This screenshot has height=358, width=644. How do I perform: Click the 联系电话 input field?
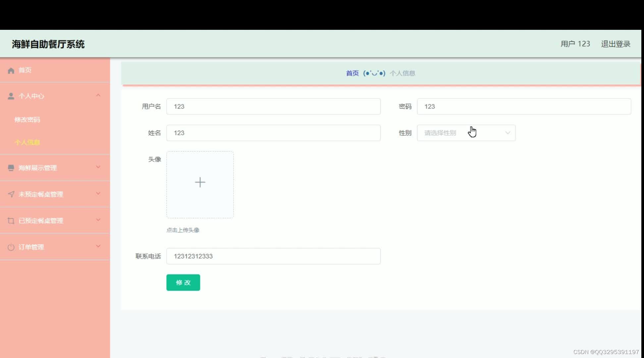273,256
